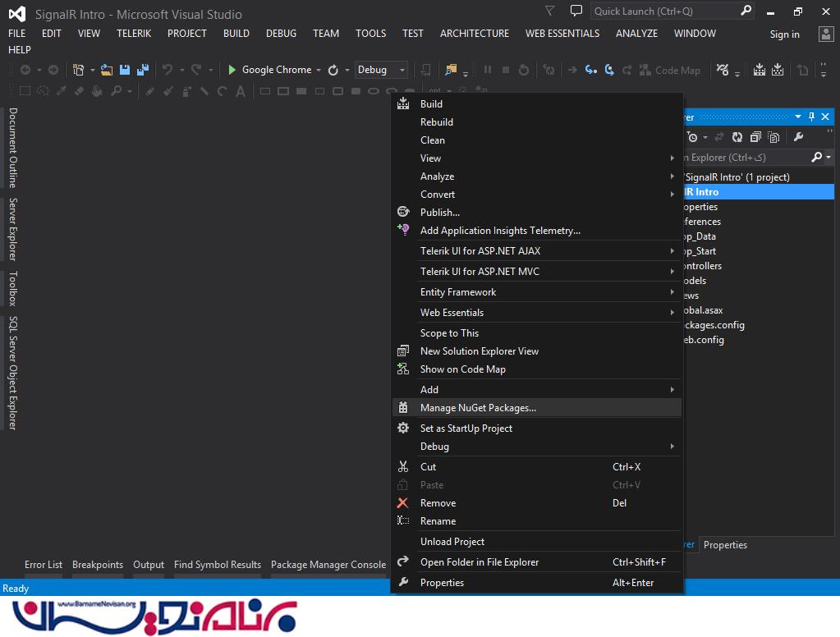Click the Quick Launch search box
Screen dimensions: 840x637
(663, 11)
